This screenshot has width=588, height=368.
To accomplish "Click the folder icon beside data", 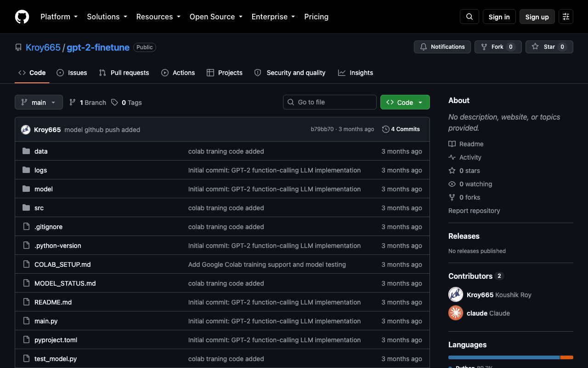I will tap(26, 151).
